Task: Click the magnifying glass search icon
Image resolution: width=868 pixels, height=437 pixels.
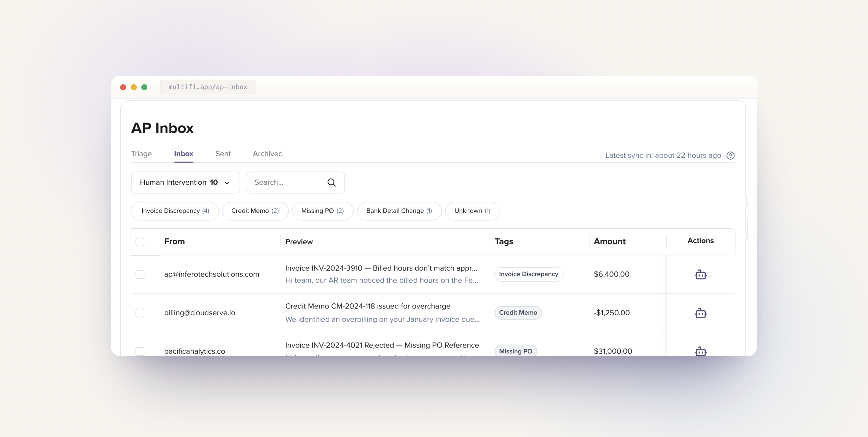Action: click(331, 183)
